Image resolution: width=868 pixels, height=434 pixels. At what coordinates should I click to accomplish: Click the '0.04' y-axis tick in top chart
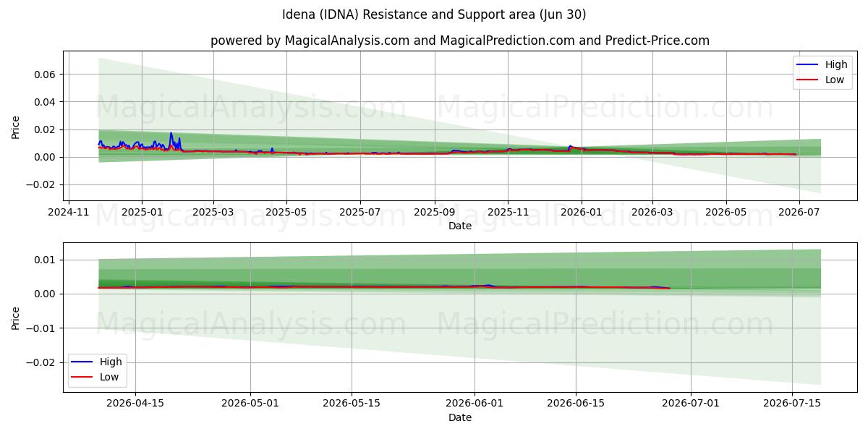(x=46, y=102)
